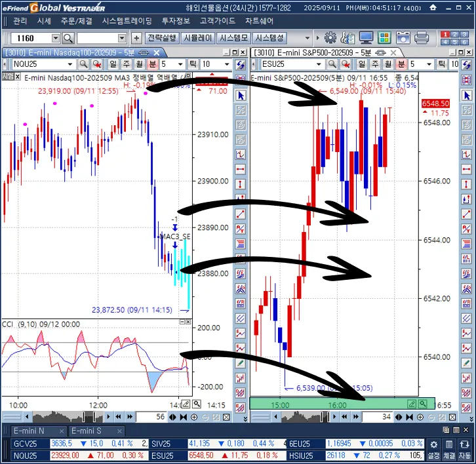Screen dimensions: 476x464
Task: Click range slider under the S&P500 chart
Action: click(x=305, y=417)
